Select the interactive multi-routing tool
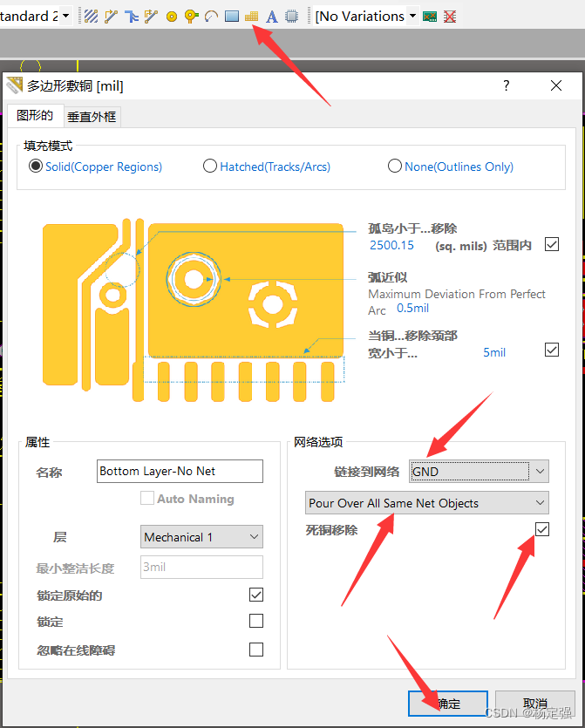 coord(132,17)
